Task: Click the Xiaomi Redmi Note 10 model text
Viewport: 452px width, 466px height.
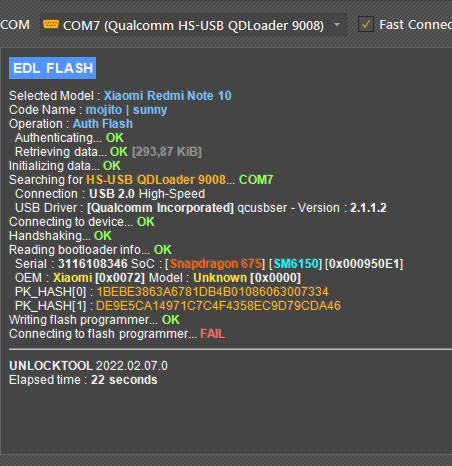Action: coord(167,96)
